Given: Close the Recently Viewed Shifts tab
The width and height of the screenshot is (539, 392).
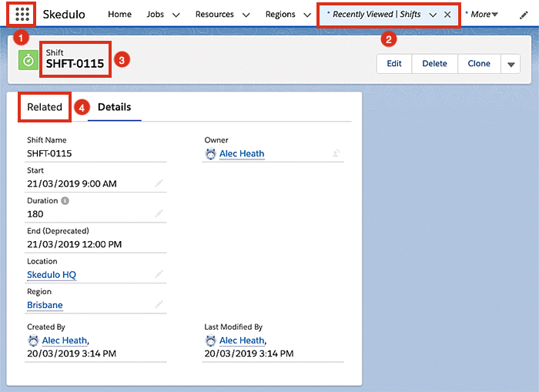Looking at the screenshot, I should tap(447, 15).
